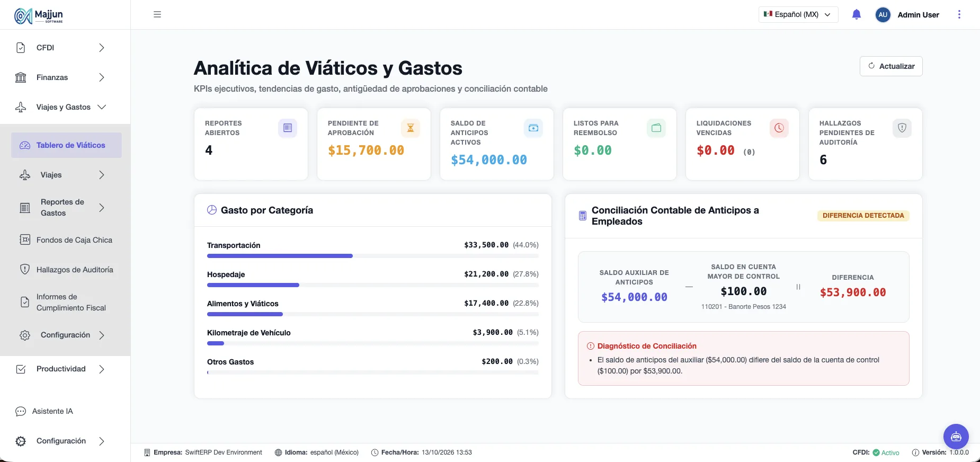Screen dimensions: 980x462
Task: Select Tablero de Viáticos menu item
Action: pos(66,145)
